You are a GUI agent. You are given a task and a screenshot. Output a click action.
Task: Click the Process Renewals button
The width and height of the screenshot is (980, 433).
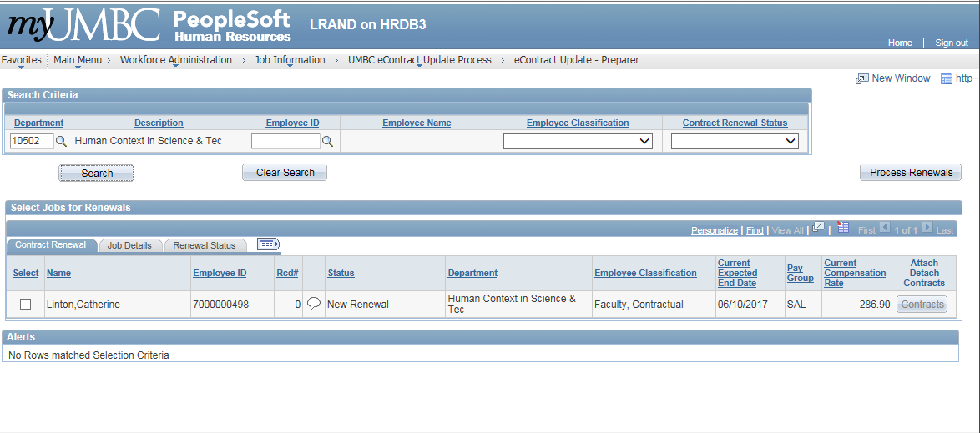coord(911,173)
